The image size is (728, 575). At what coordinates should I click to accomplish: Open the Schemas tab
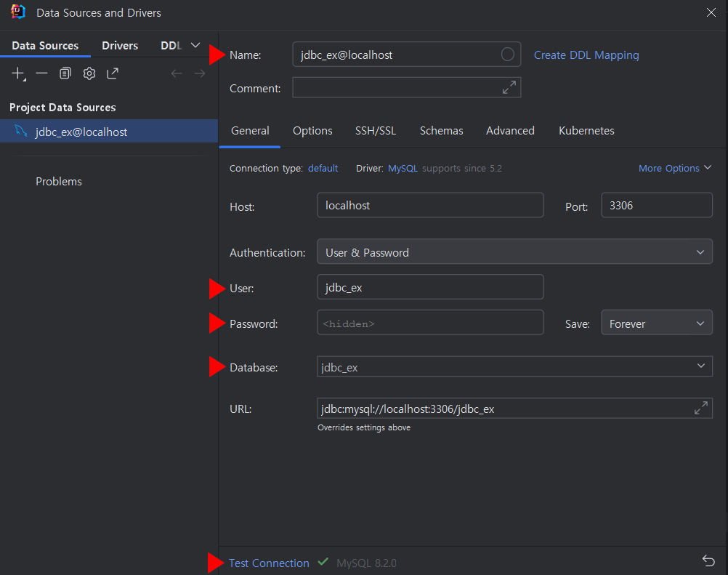[x=441, y=131]
